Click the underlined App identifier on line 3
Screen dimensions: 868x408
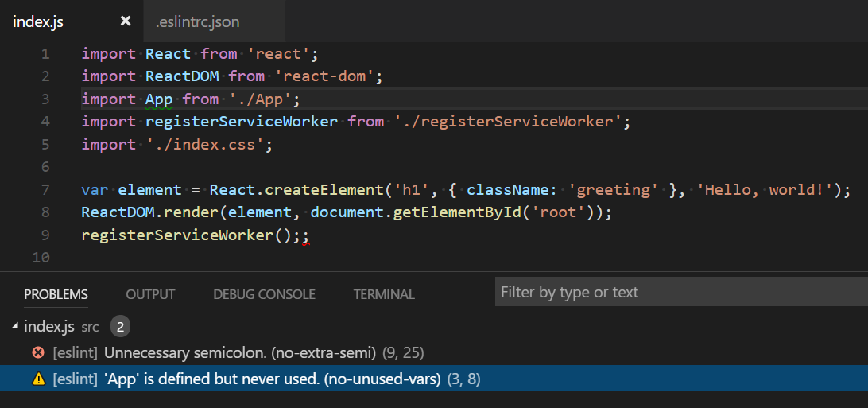tap(159, 99)
